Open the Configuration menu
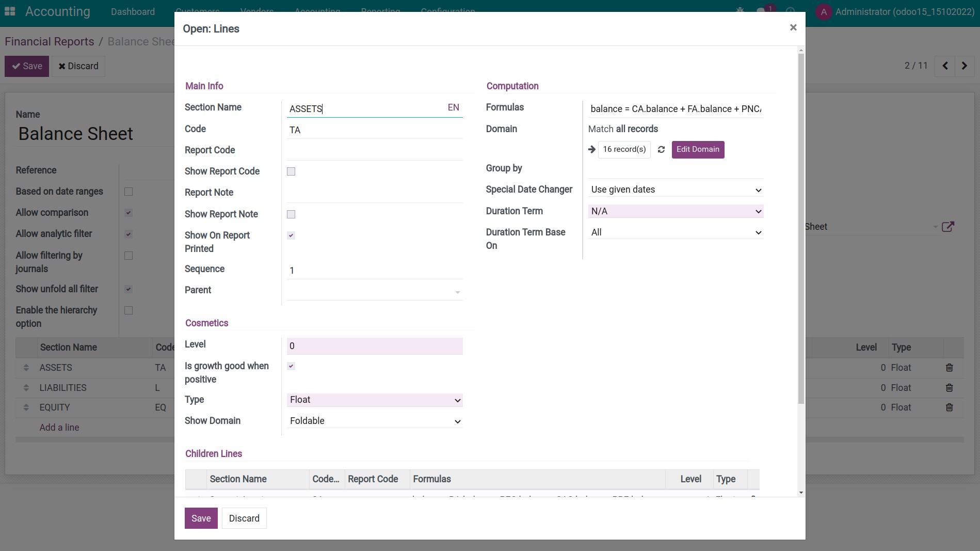Image resolution: width=980 pixels, height=551 pixels. point(447,11)
